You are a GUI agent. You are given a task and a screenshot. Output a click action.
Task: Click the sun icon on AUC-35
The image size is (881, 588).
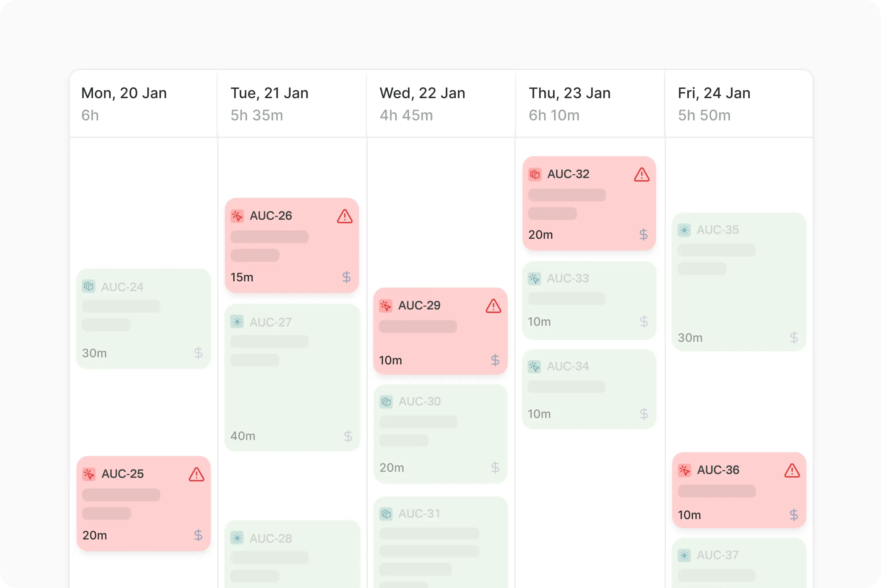coord(684,230)
